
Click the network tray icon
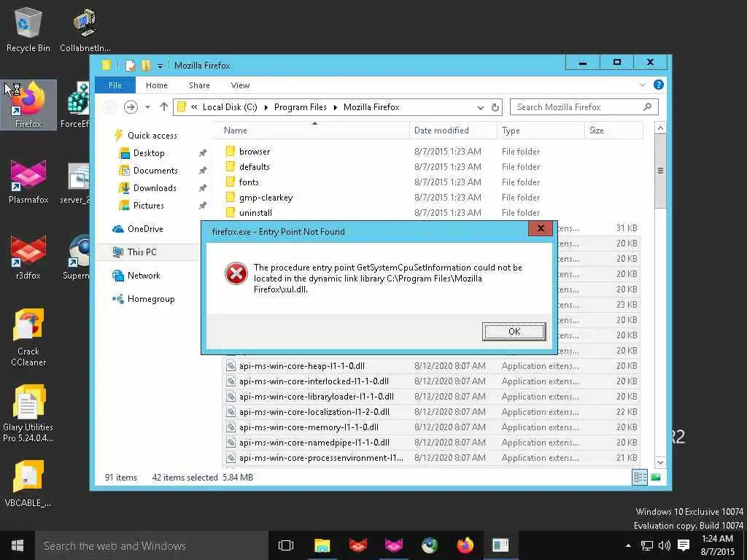point(646,545)
